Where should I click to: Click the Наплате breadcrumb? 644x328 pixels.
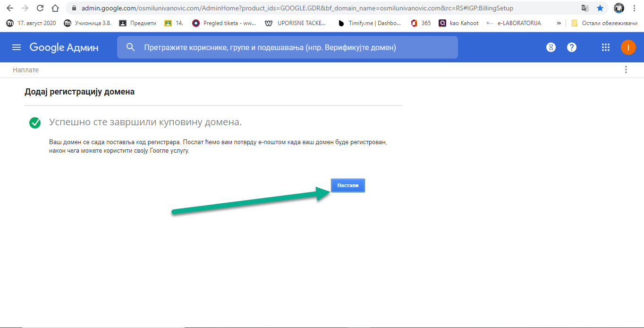click(x=26, y=70)
